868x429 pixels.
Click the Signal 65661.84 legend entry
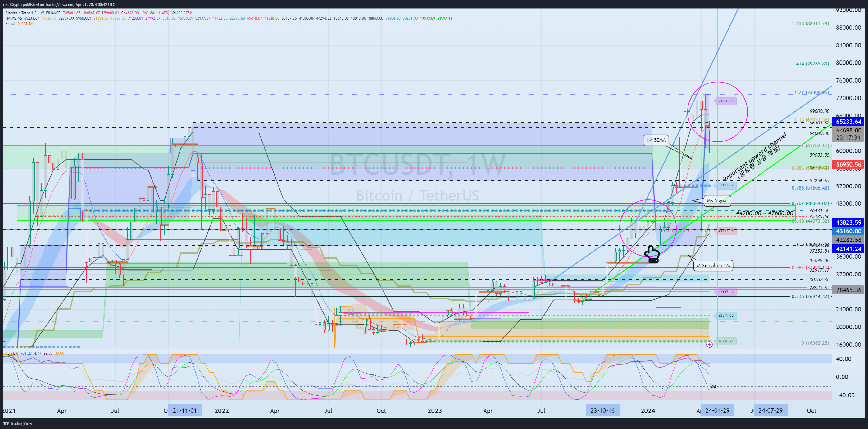pyautogui.click(x=19, y=24)
